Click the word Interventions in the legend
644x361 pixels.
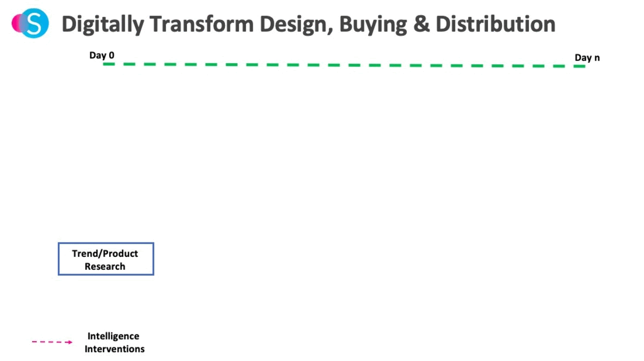pyautogui.click(x=114, y=349)
